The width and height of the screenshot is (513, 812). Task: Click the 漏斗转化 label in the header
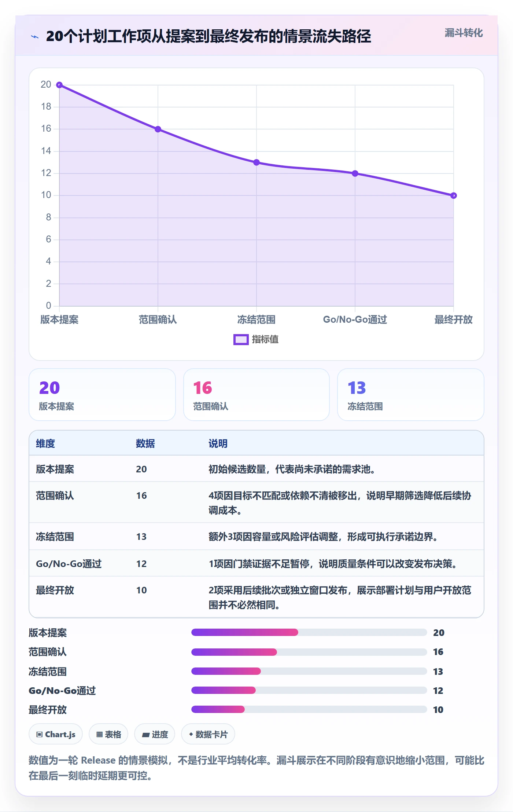(464, 33)
